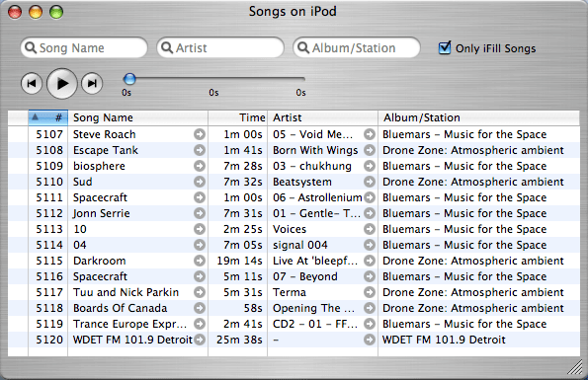Select the Jonn Serrie song name

click(101, 213)
